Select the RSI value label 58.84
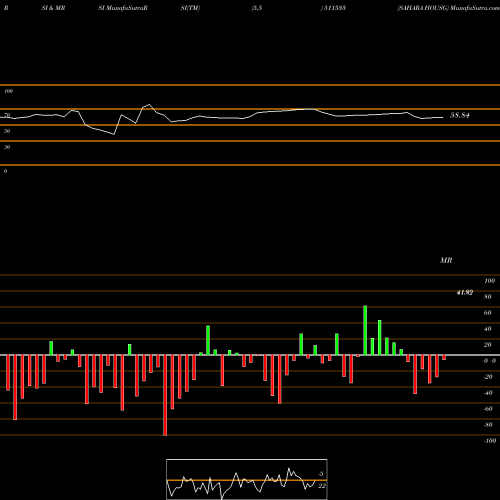The image size is (500, 500). pos(459,115)
